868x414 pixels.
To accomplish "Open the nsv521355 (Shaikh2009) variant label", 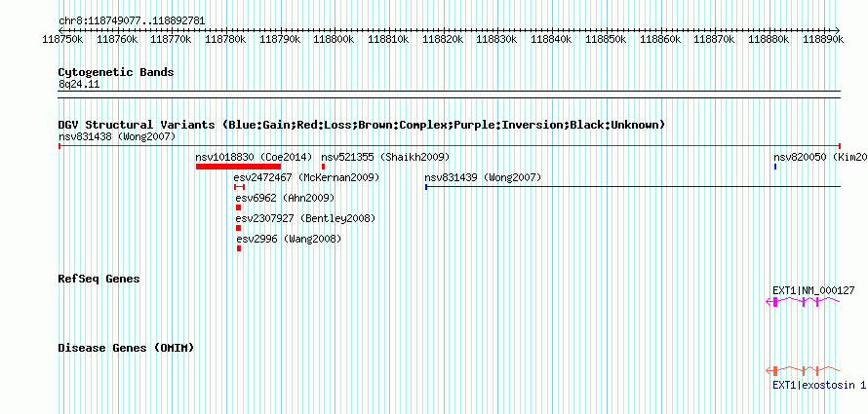I will tap(385, 157).
